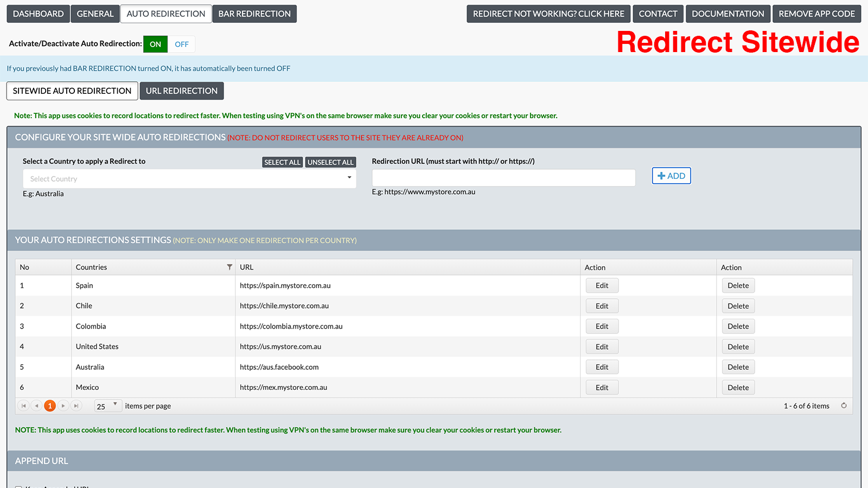868x488 pixels.
Task: Delete the Mexico redirect entry
Action: [738, 387]
